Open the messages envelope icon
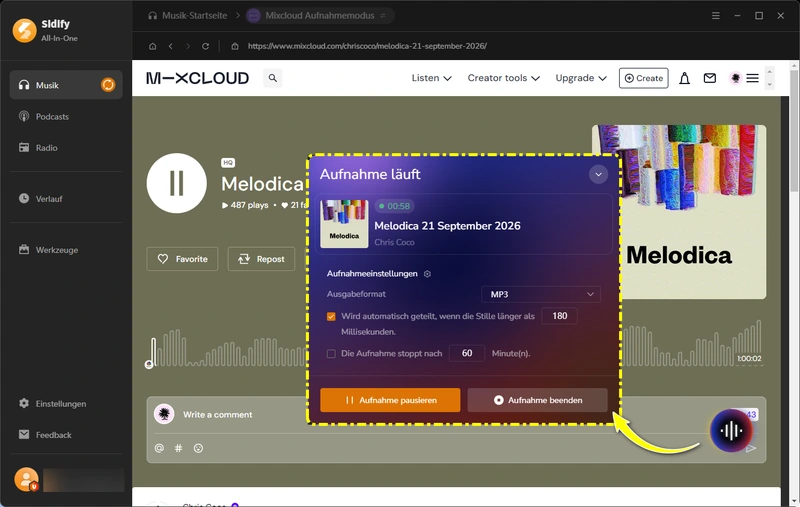 click(709, 78)
